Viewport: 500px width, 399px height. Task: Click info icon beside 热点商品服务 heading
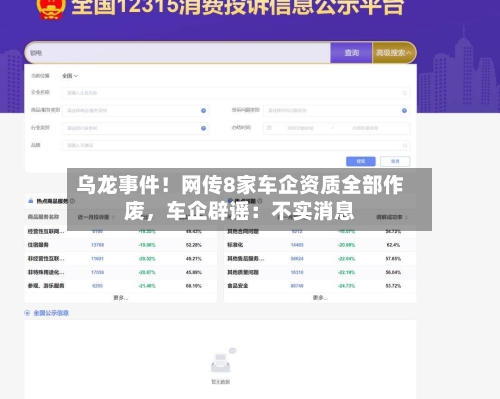pos(72,201)
